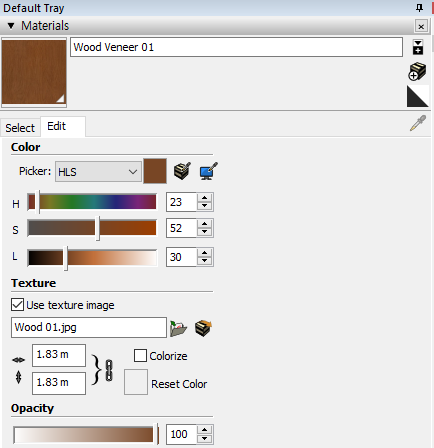Decrease Hue value with down arrow
Screen dimensions: 434x448
[204, 206]
